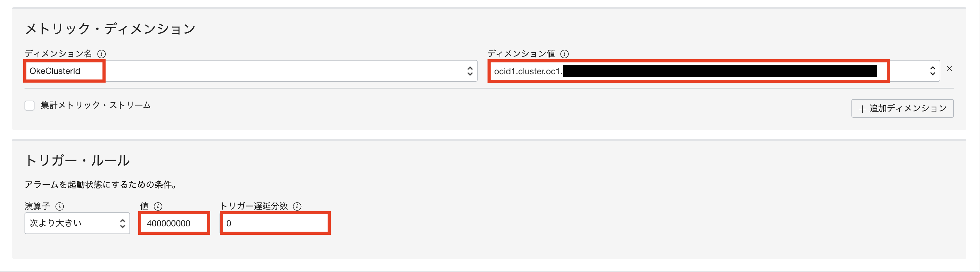
Task: Click info icon beside ディメンション値 label
Action: point(565,54)
